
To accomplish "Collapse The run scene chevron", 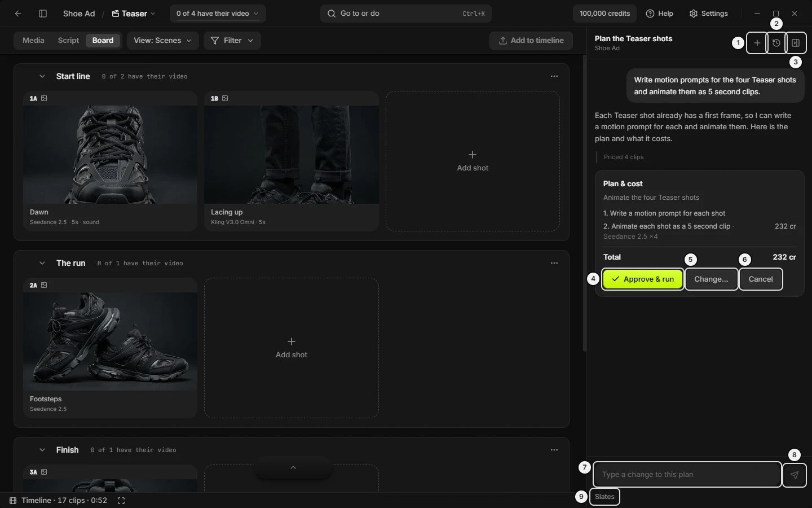I will point(42,263).
